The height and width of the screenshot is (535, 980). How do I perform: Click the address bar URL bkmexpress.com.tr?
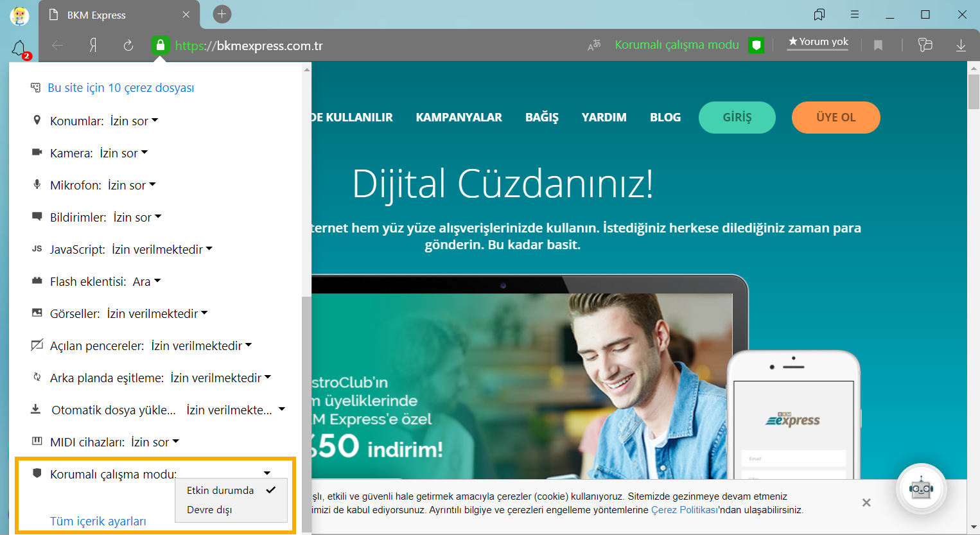pyautogui.click(x=249, y=46)
